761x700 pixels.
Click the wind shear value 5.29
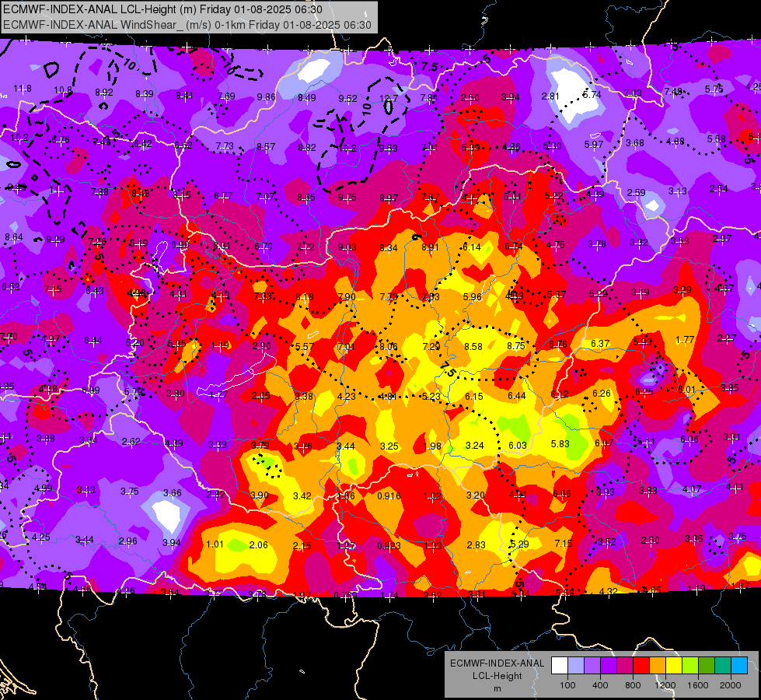tap(519, 544)
